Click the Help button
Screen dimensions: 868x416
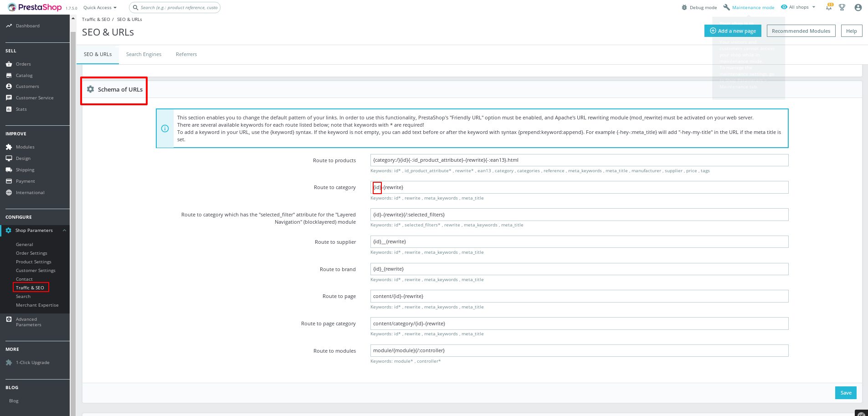tap(852, 31)
